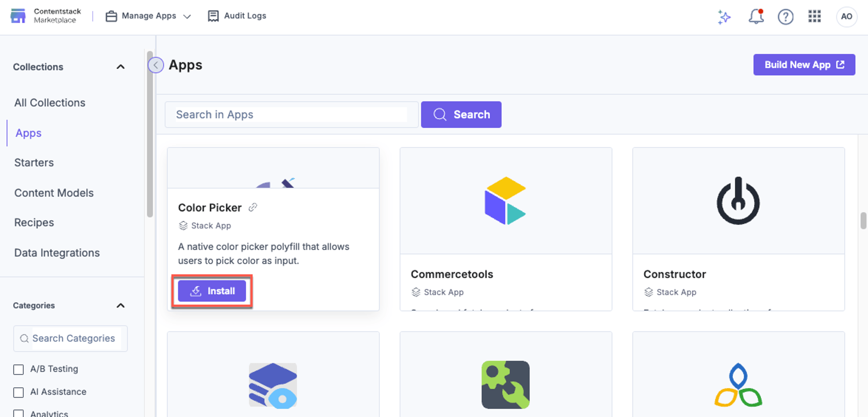This screenshot has width=868, height=417.
Task: Open the Constructor app logo
Action: [x=738, y=200]
